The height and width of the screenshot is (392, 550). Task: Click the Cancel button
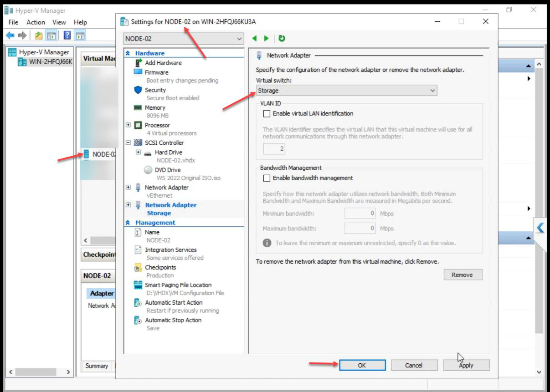(414, 365)
